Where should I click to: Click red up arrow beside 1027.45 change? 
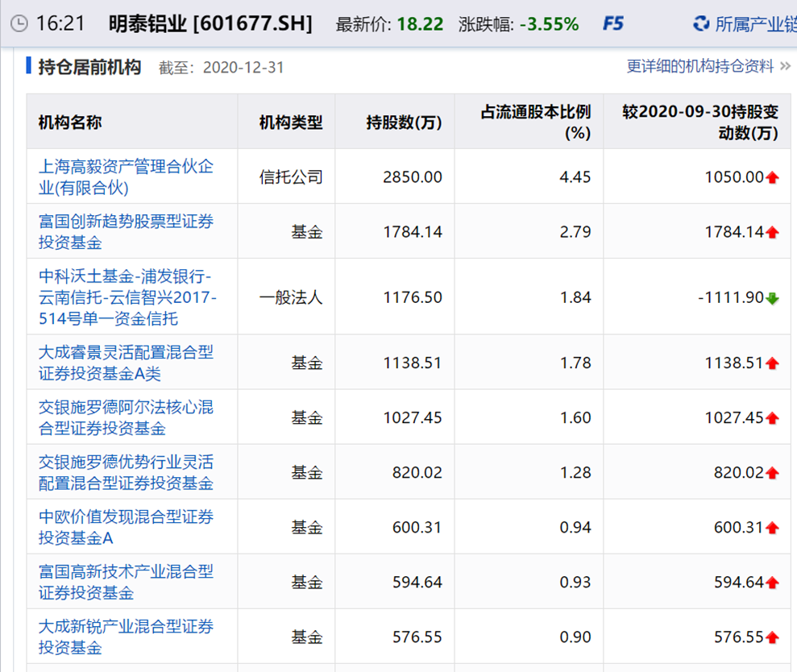click(x=773, y=418)
